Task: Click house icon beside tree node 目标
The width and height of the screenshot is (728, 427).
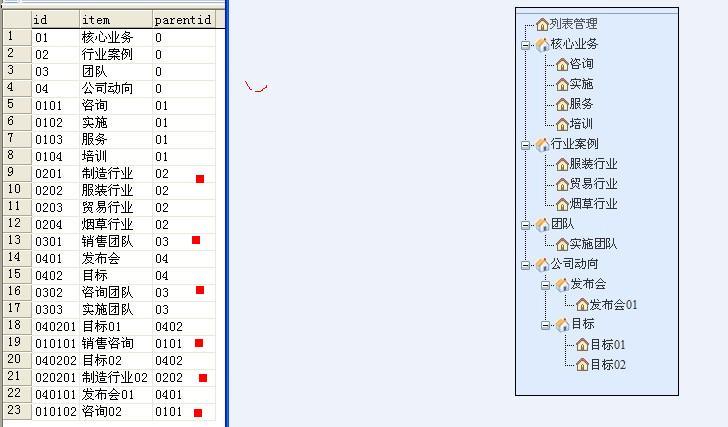Action: point(562,324)
